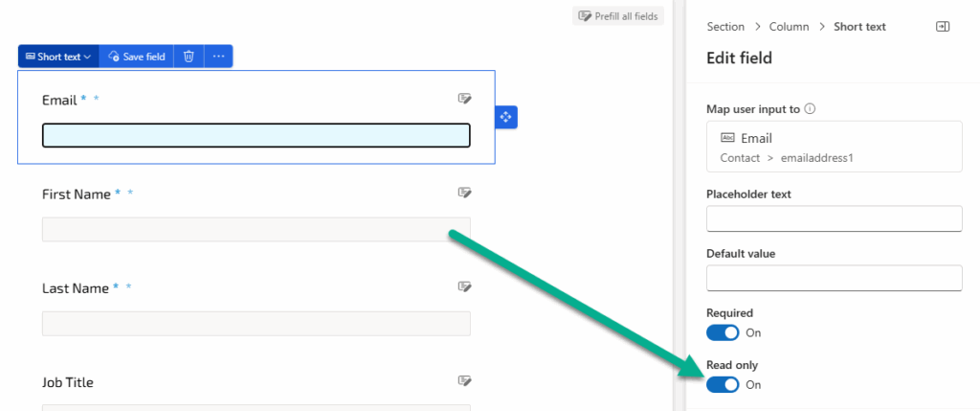Go to Column in the breadcrumb
Screen dimensions: 980x411
point(790,27)
